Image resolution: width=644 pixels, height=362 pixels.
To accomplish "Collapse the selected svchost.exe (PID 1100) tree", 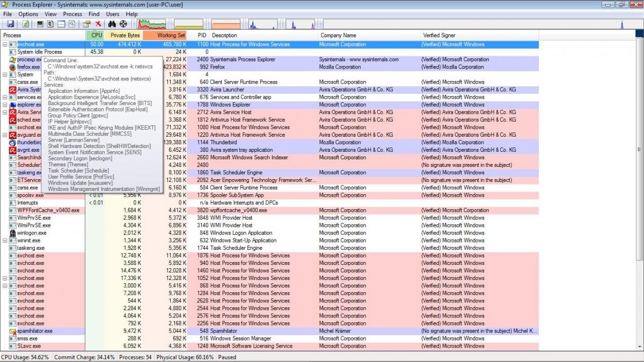I will [x=5, y=45].
